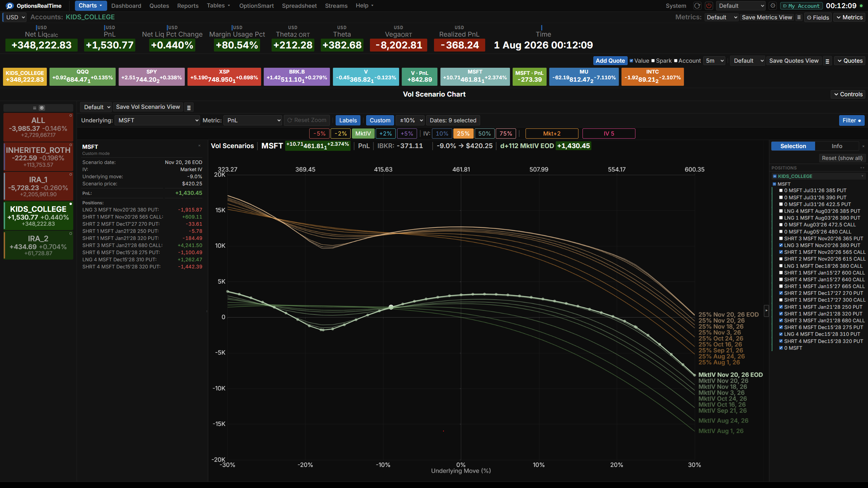Image resolution: width=868 pixels, height=488 pixels.
Task: Click the IV 5 input box
Action: [609, 134]
